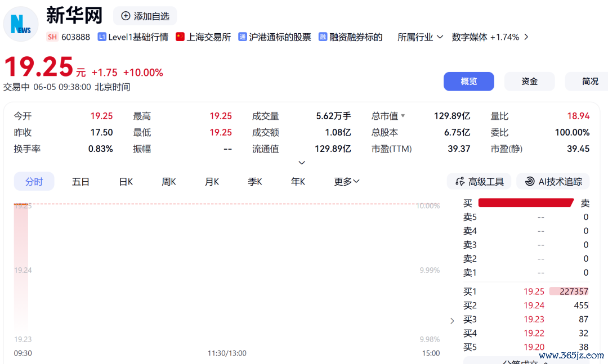Viewport: 608px width, 364px height.
Task: Select the 分时 chart tab
Action: [x=34, y=181]
